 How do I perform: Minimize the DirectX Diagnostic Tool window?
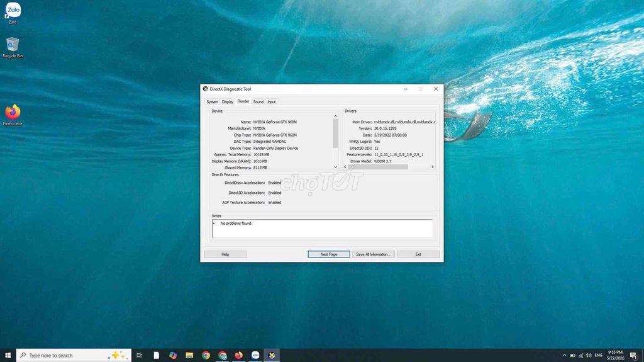(x=406, y=89)
